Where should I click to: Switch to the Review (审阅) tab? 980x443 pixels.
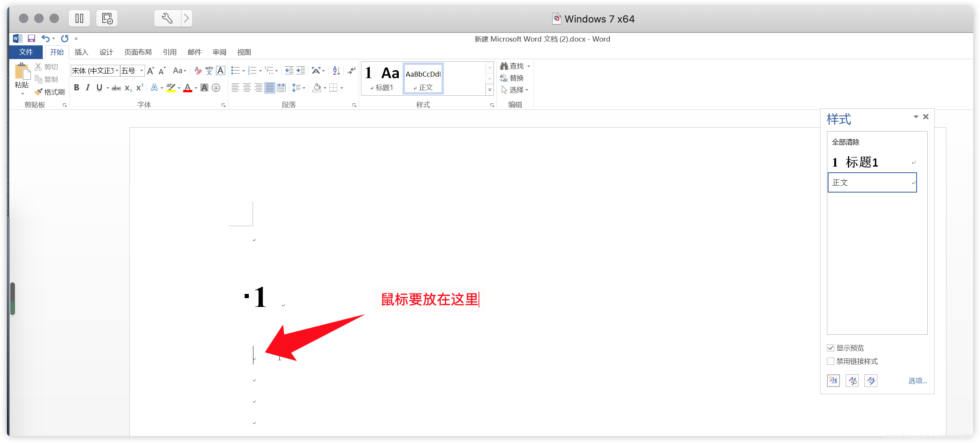click(x=219, y=52)
